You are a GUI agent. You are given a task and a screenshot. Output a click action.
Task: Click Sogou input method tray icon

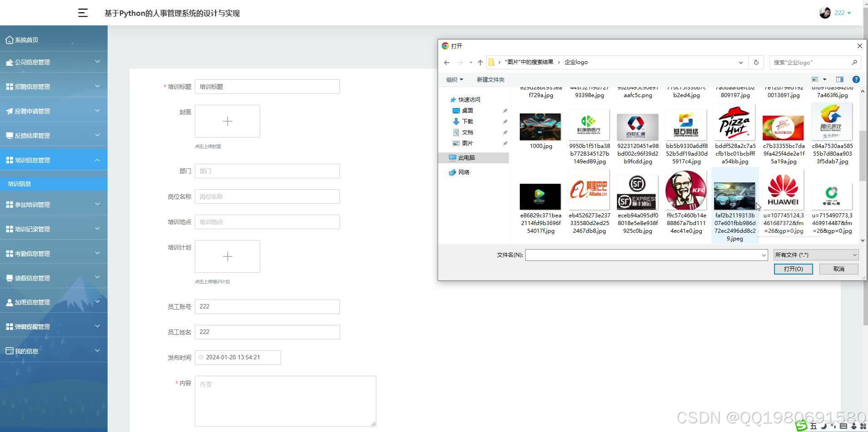(801, 426)
